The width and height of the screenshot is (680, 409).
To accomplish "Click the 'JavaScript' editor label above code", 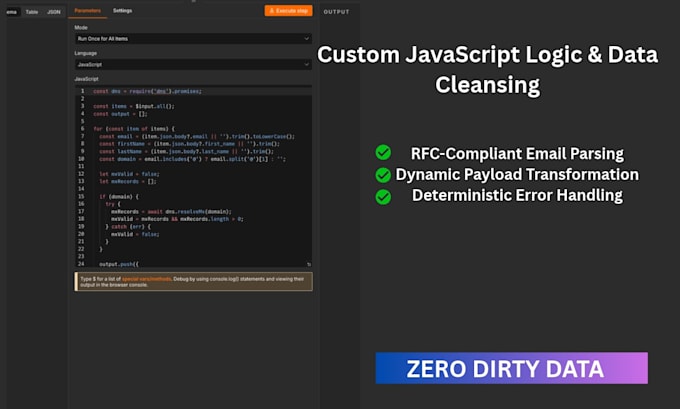I will tap(86, 79).
